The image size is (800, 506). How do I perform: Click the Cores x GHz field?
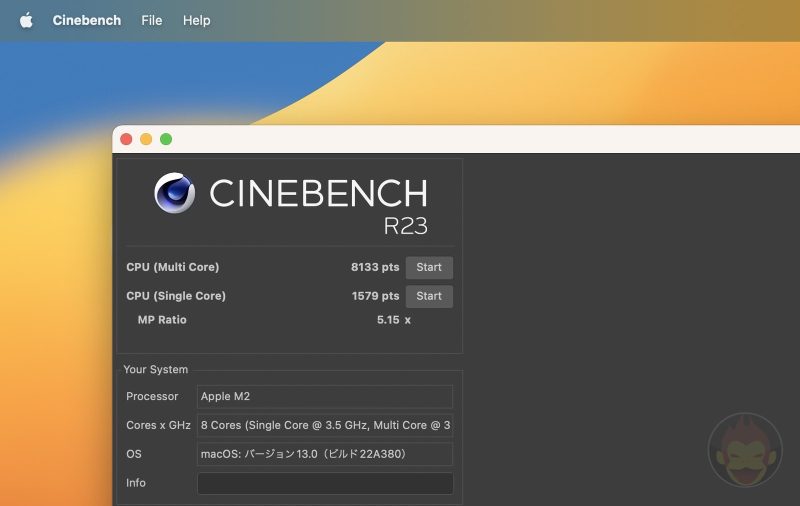click(325, 425)
